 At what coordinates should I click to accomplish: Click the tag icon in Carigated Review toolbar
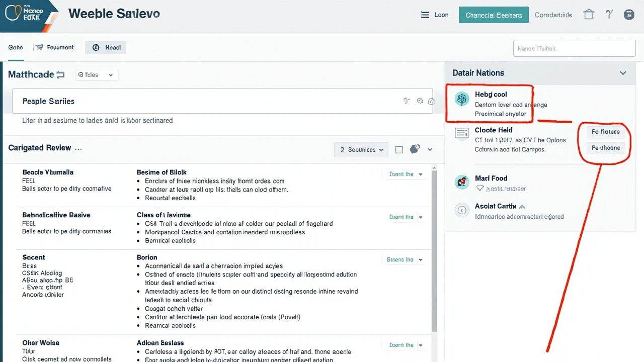pos(415,149)
